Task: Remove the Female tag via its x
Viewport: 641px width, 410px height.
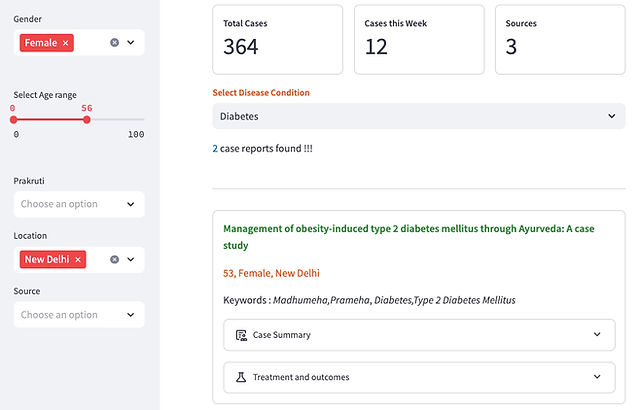Action: click(65, 43)
